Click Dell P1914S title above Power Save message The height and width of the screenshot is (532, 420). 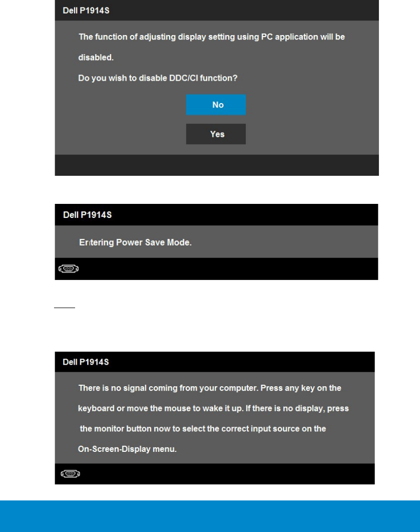pyautogui.click(x=84, y=214)
